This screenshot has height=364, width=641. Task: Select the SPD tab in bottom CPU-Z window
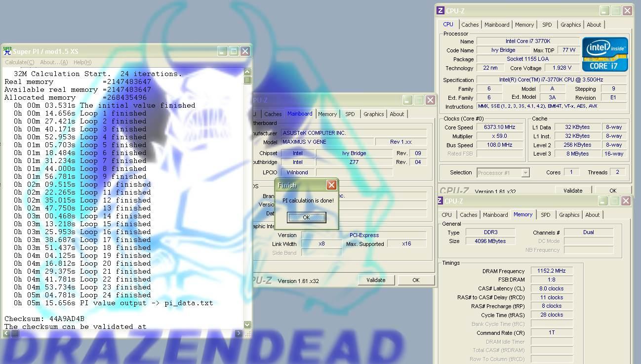pos(546,215)
